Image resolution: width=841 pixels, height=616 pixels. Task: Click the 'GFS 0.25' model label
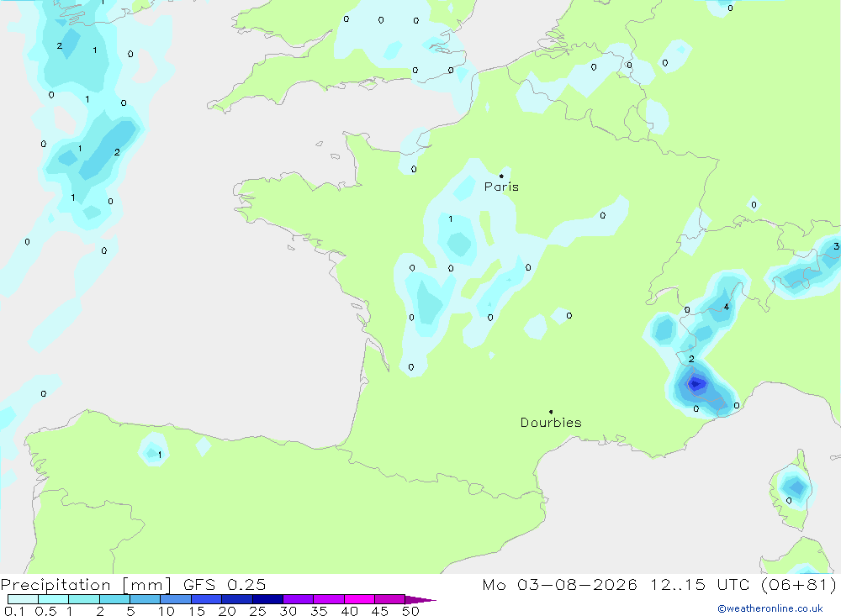tap(225, 585)
